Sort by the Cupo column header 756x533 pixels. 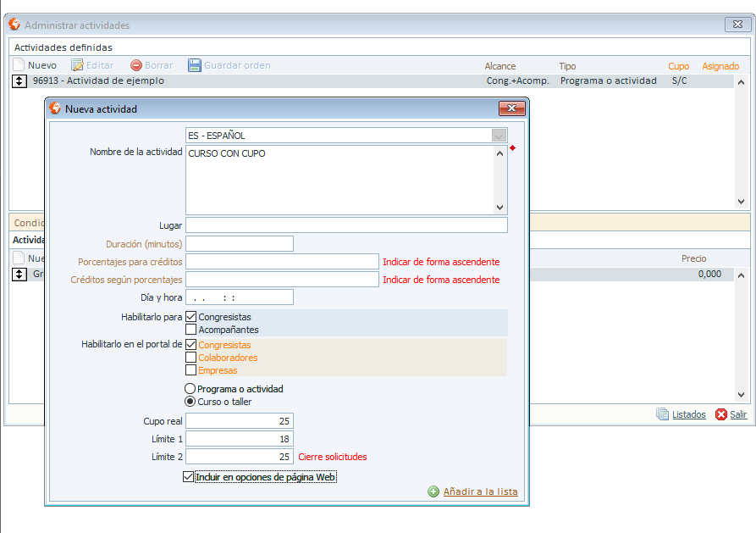tap(678, 66)
